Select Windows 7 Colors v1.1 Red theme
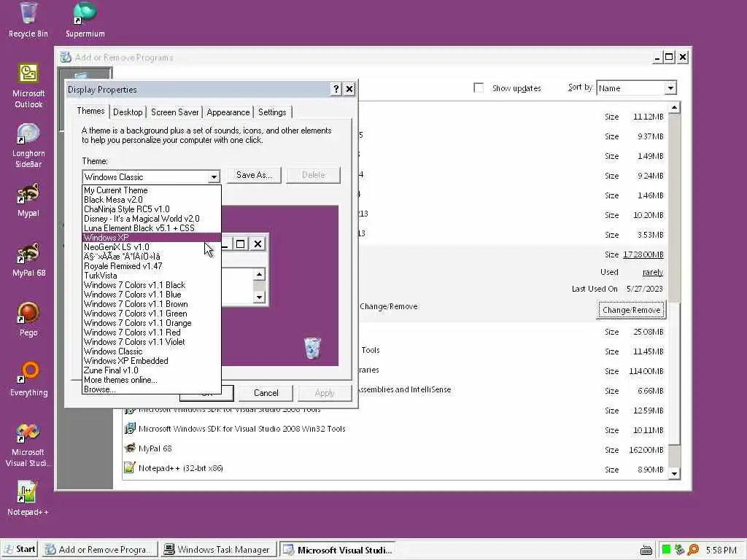 click(x=152, y=332)
